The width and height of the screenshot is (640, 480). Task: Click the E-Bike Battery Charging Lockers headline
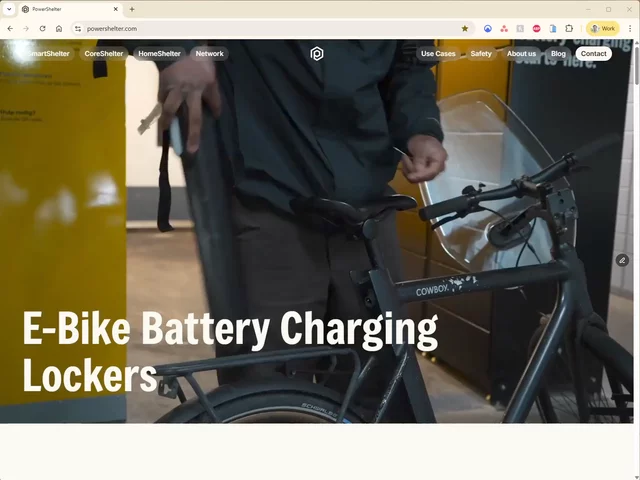click(x=230, y=352)
